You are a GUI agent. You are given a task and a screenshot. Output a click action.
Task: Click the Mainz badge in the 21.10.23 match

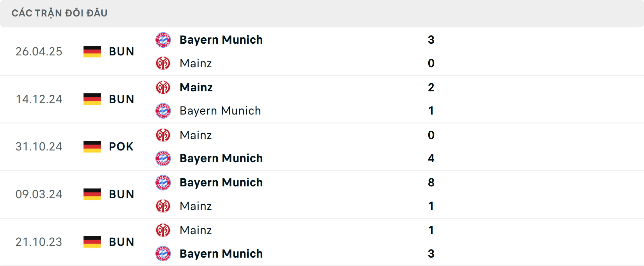pos(163,230)
